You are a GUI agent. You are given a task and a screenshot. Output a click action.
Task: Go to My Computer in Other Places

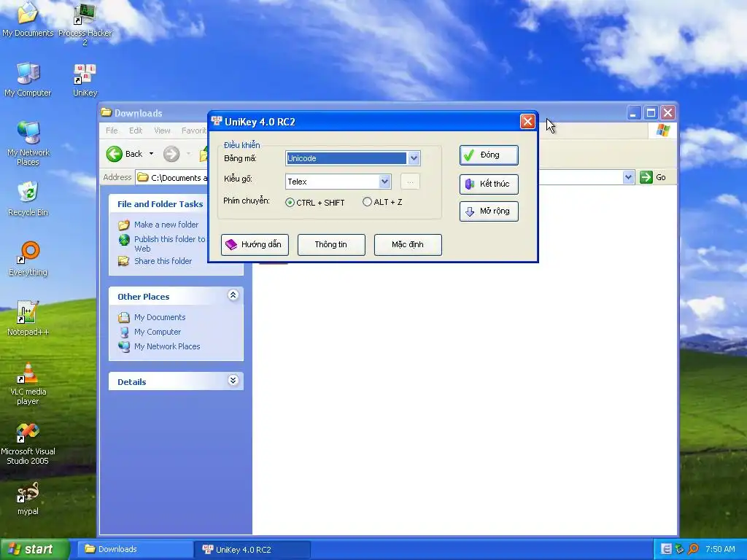click(x=158, y=332)
